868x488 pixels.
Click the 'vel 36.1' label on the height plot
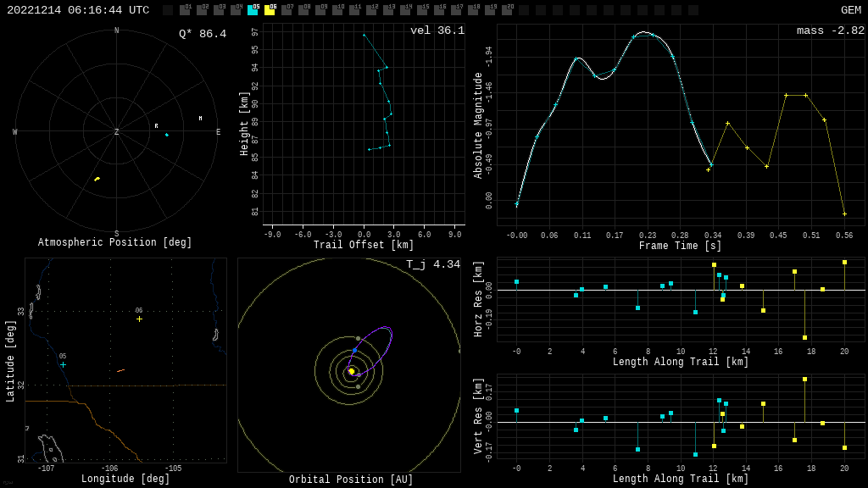(x=437, y=30)
